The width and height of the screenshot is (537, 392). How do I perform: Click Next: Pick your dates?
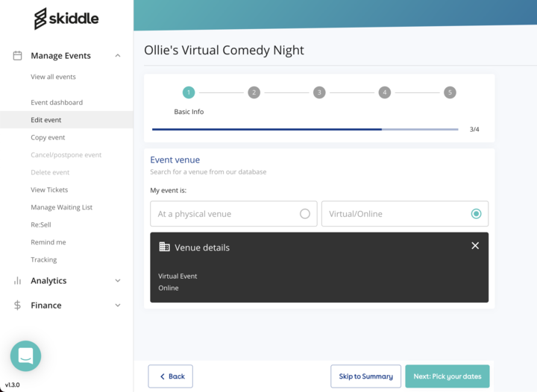coord(447,376)
